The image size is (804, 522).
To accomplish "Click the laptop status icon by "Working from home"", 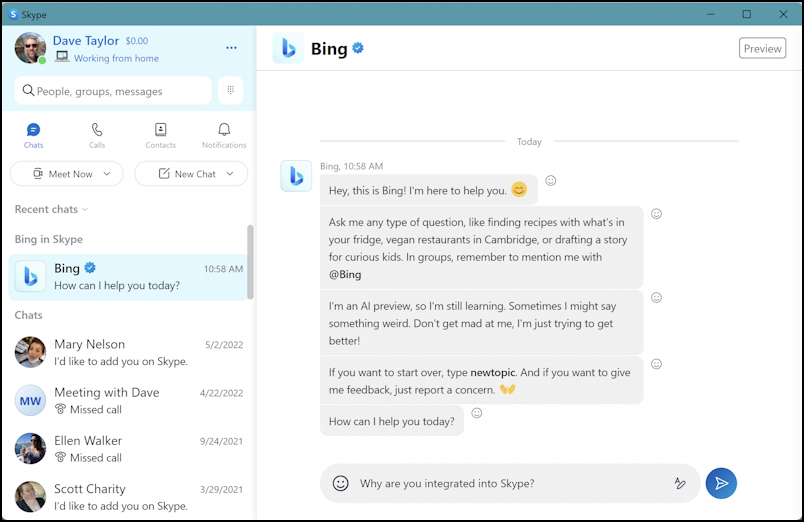I will pyautogui.click(x=62, y=56).
